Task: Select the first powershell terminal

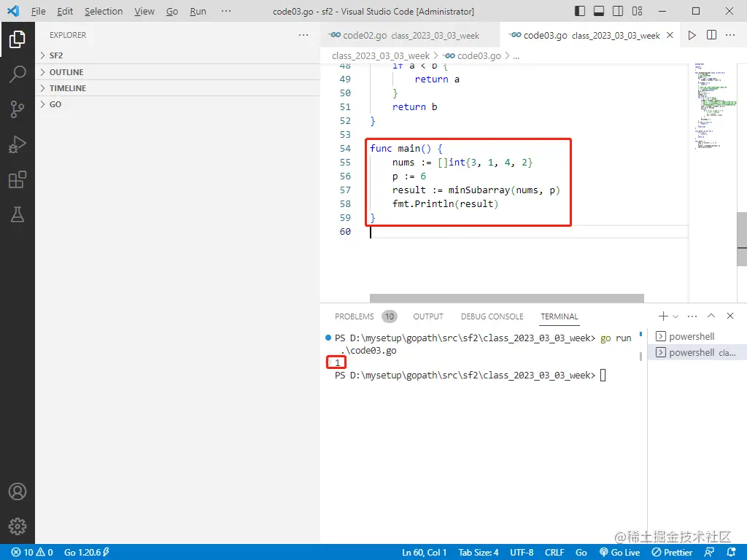Action: click(x=697, y=336)
